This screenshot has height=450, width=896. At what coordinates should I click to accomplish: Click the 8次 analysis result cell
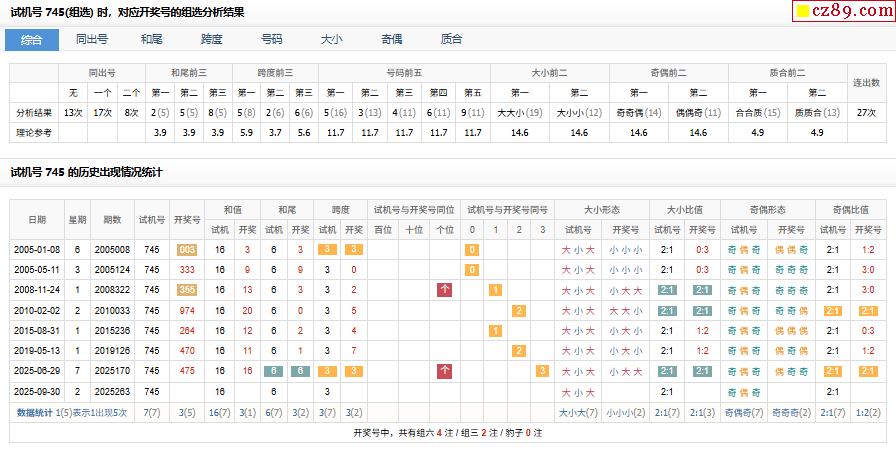[131, 113]
